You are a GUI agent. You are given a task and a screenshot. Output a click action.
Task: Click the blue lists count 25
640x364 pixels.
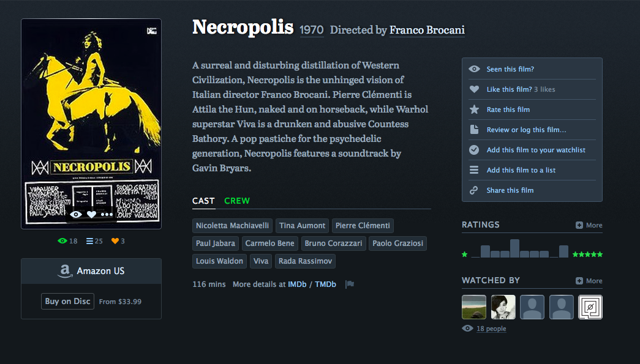[x=94, y=241]
